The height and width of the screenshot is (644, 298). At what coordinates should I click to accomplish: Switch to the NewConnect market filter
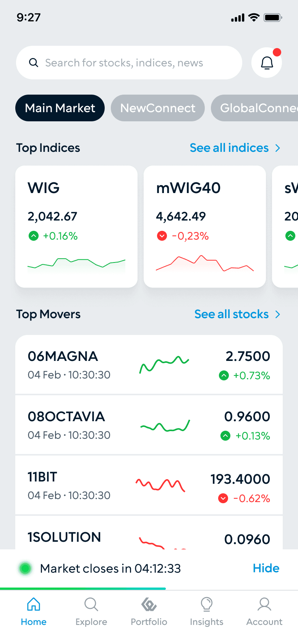click(x=158, y=108)
